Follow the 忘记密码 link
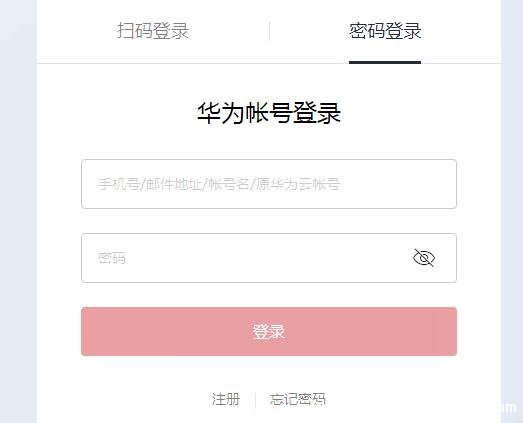The image size is (523, 423). (x=298, y=399)
